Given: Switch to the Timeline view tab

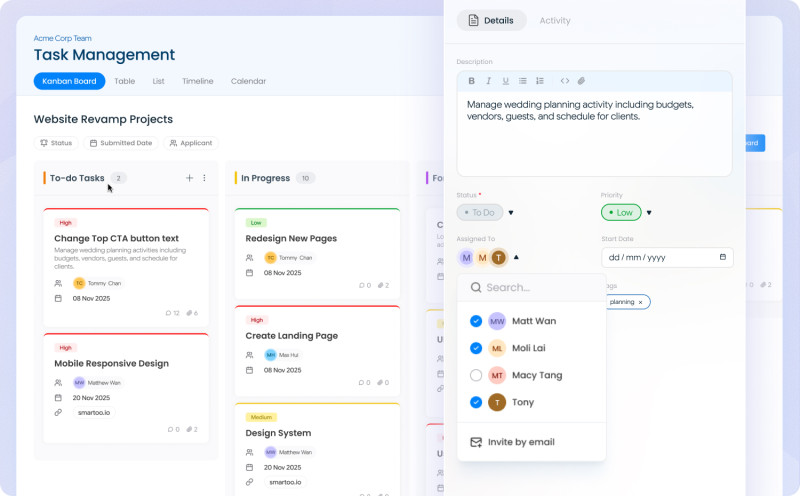Looking at the screenshot, I should 197,81.
